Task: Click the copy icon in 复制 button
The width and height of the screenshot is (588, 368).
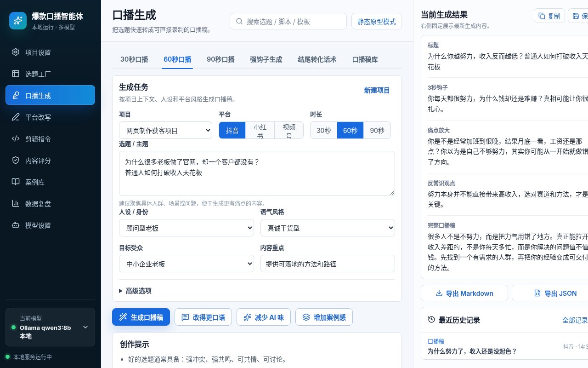Action: (x=542, y=16)
